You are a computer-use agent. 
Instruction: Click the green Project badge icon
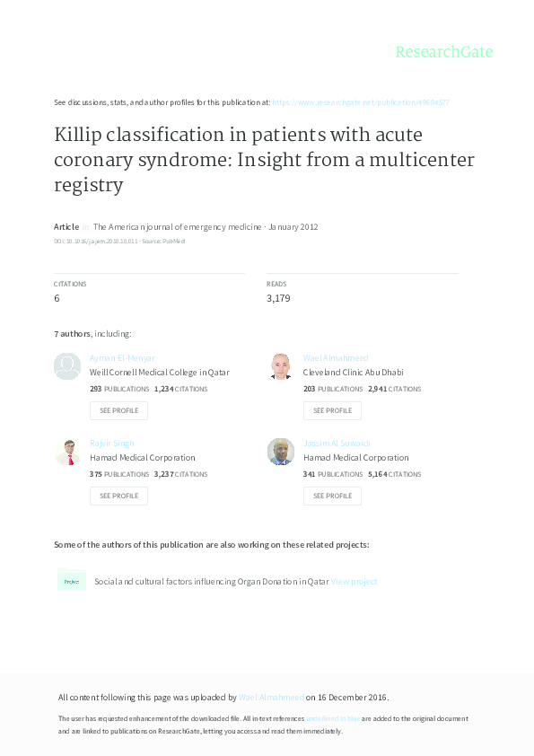click(x=71, y=580)
